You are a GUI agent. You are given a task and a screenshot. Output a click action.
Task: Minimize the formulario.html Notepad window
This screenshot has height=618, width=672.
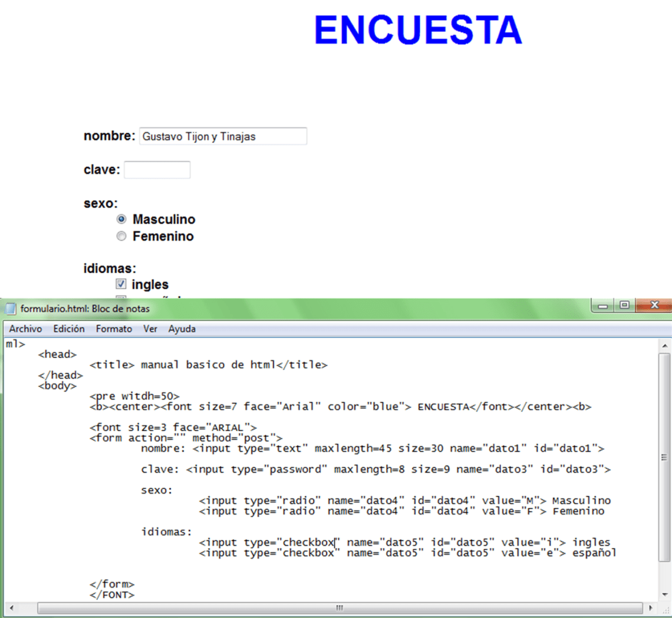click(603, 306)
